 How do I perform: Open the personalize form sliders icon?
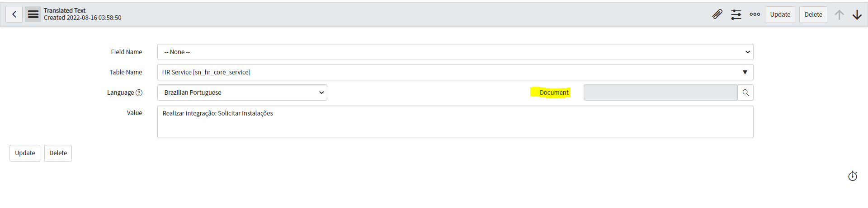click(x=736, y=14)
